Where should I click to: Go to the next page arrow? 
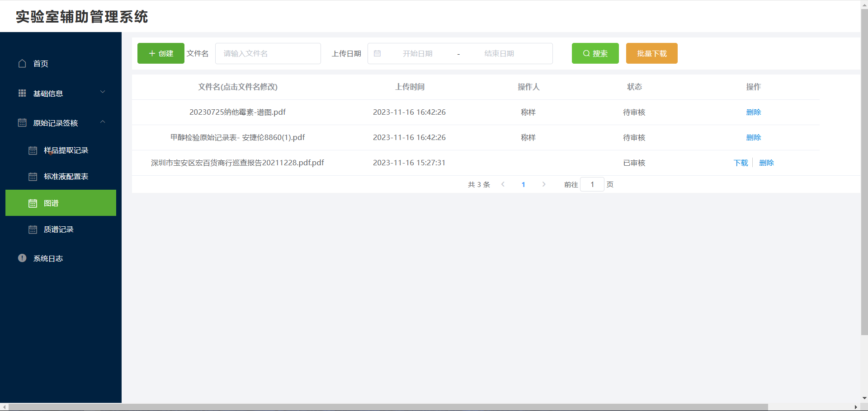pos(544,184)
